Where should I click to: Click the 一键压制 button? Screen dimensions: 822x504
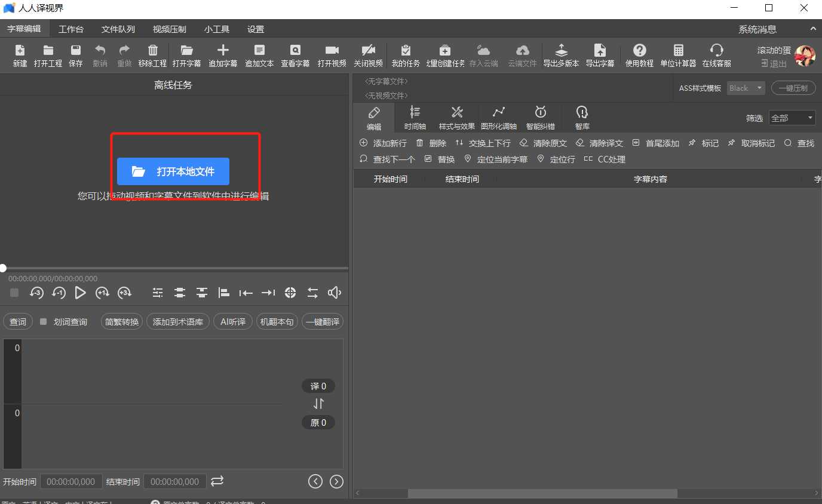coord(793,88)
